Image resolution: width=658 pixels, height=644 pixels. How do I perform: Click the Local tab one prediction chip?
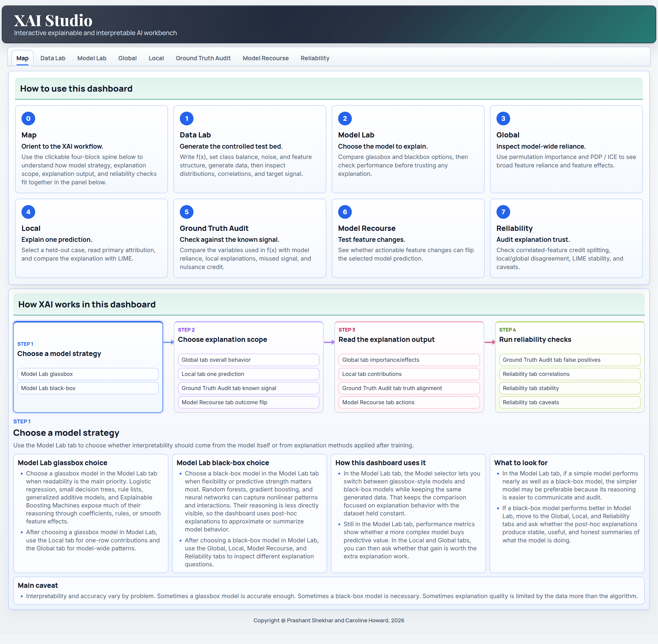(249, 374)
